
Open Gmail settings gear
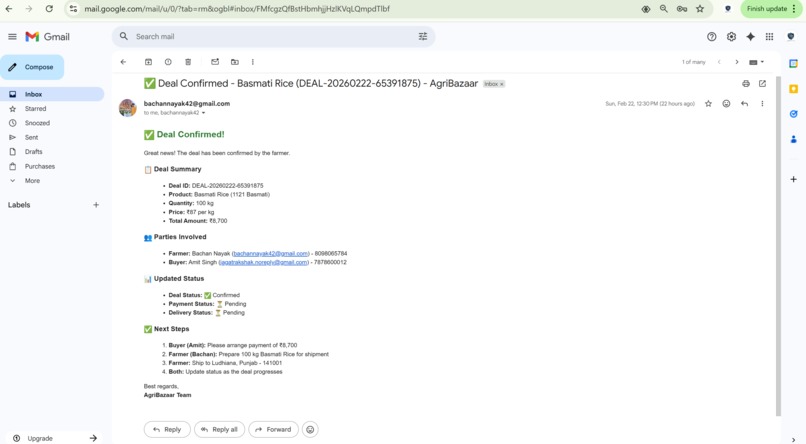731,36
